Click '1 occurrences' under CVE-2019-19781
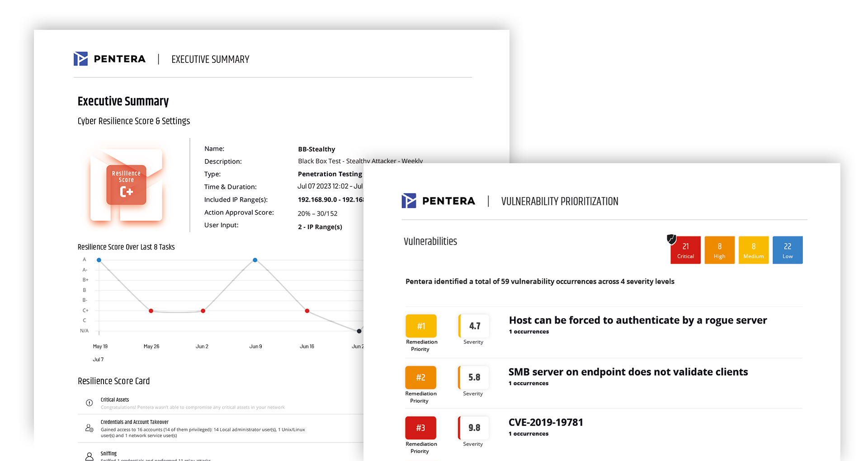Viewport: 868px width, 461px height. coord(528,434)
